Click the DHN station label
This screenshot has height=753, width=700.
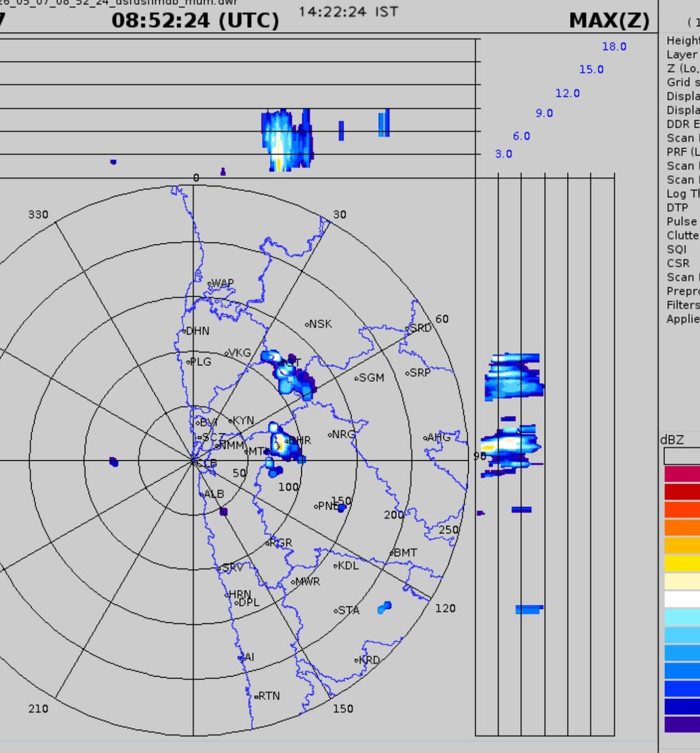[197, 331]
